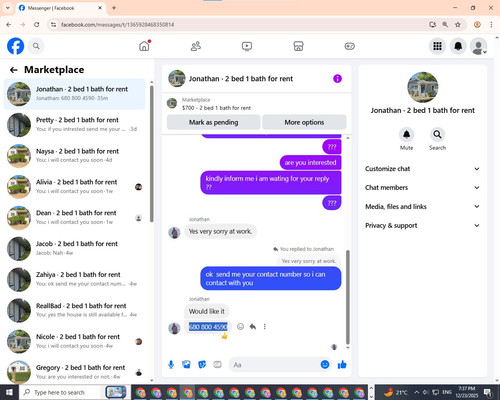The height and width of the screenshot is (400, 500).
Task: Open Facebook search magnifier
Action: pos(36,46)
